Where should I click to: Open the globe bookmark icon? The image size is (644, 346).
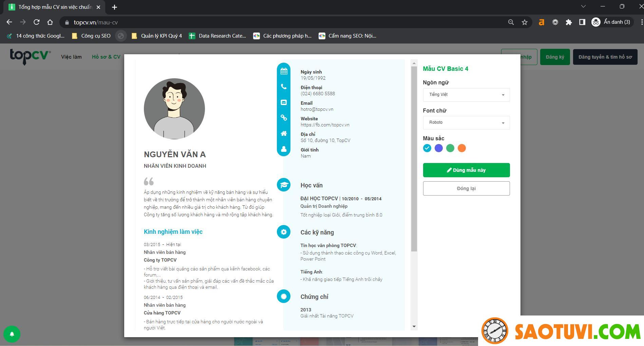tap(121, 36)
